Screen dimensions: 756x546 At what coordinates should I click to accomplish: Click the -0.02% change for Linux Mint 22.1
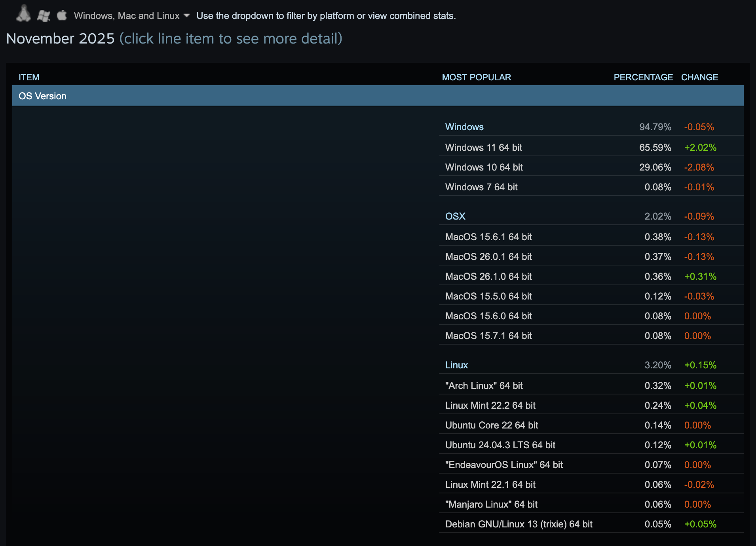(699, 485)
